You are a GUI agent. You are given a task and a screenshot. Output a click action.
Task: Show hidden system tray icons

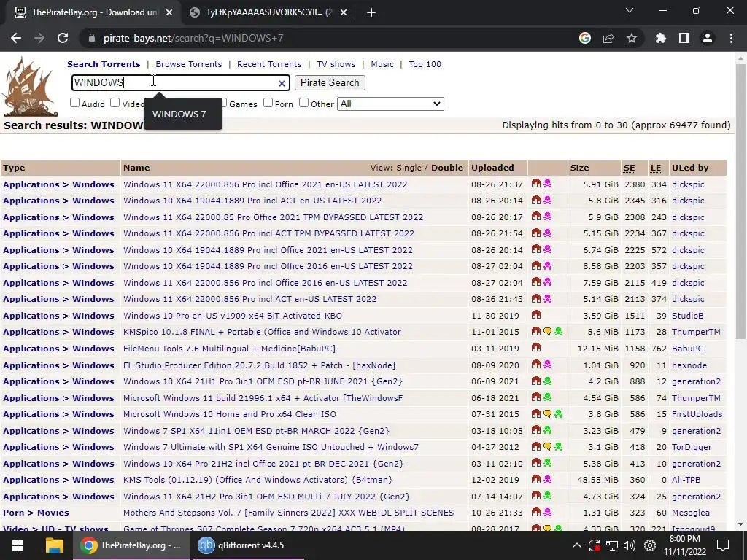click(x=576, y=545)
